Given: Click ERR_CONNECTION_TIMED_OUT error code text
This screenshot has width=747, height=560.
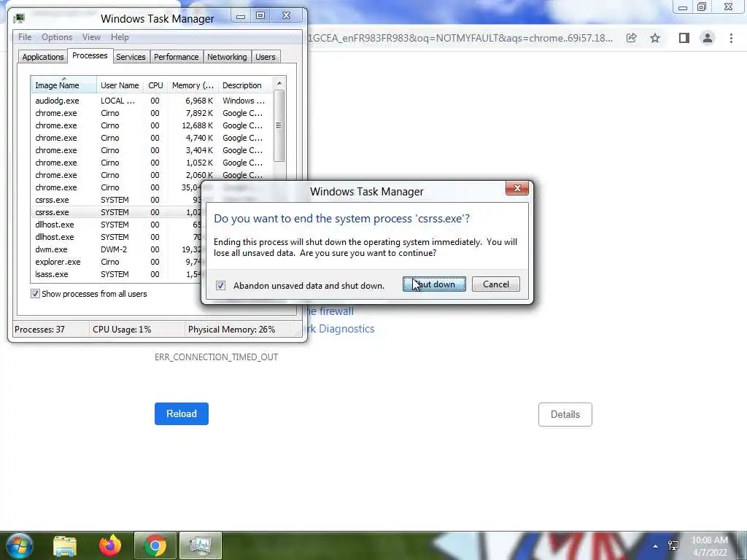Looking at the screenshot, I should click(216, 357).
